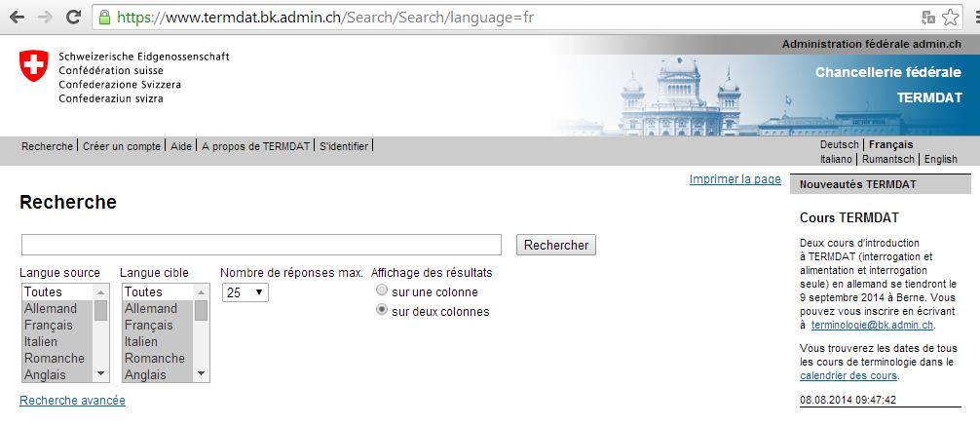Select Italien in Langue cible list

[x=158, y=341]
